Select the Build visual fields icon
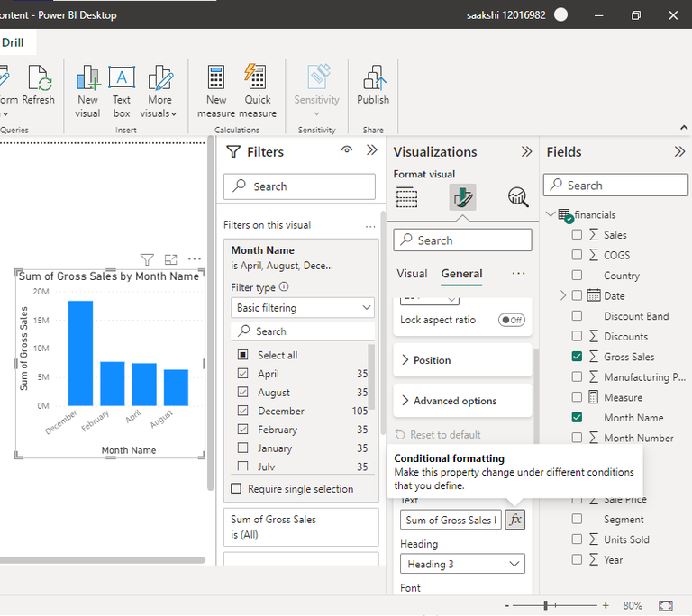Image resolution: width=692 pixels, height=616 pixels. 407,197
